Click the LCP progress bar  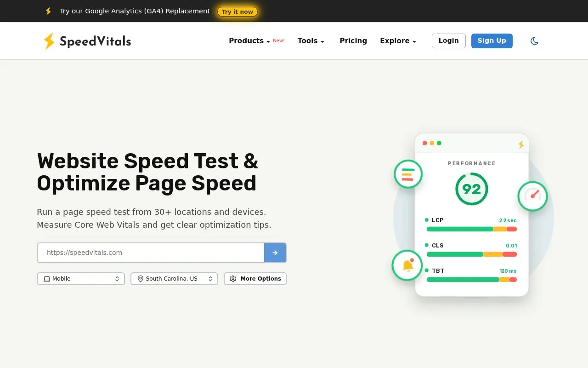pyautogui.click(x=472, y=229)
